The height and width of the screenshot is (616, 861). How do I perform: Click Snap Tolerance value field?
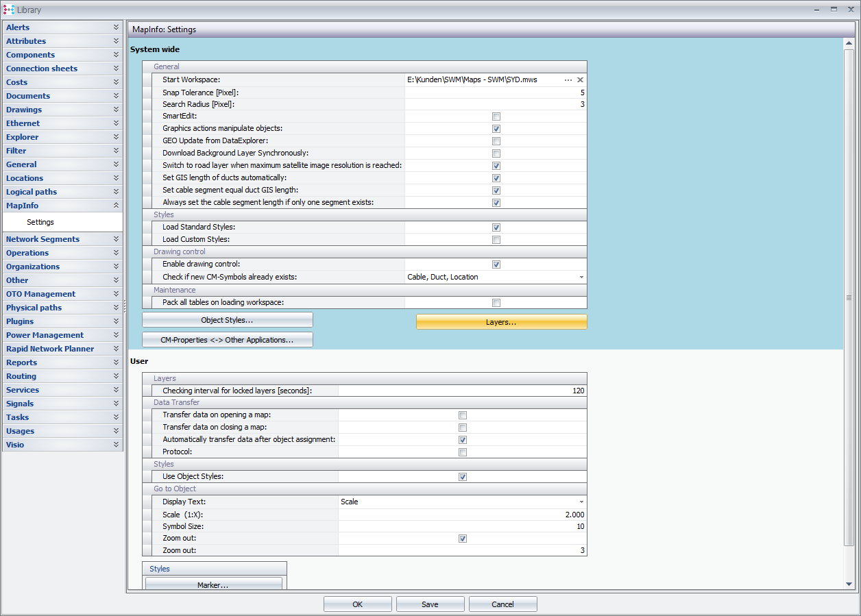point(496,93)
